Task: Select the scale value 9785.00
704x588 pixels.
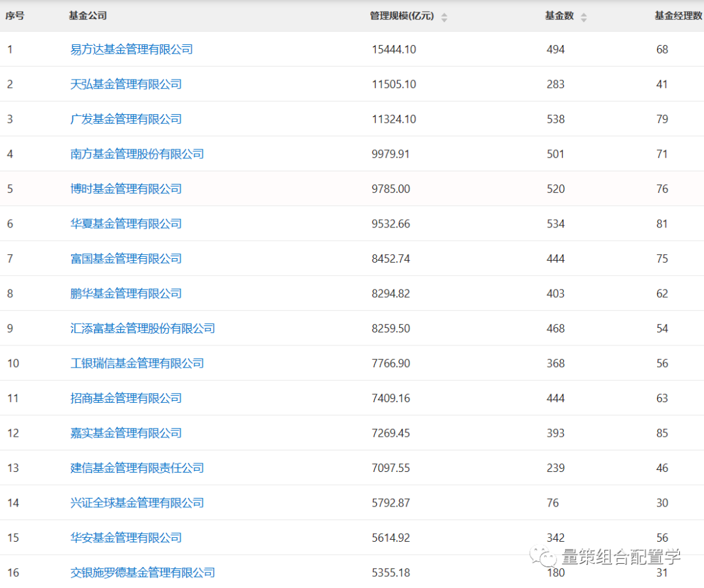Action: (x=390, y=189)
